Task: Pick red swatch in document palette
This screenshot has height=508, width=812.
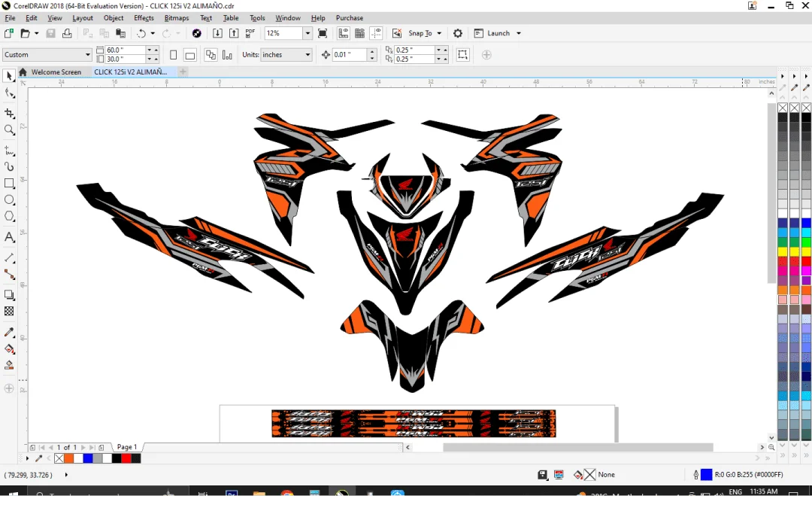Action: [126, 459]
